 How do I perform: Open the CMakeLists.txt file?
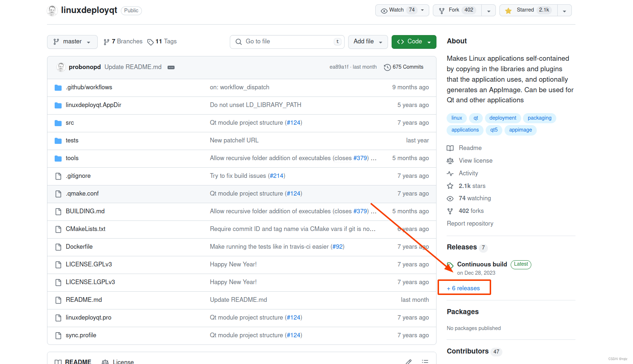pos(85,229)
